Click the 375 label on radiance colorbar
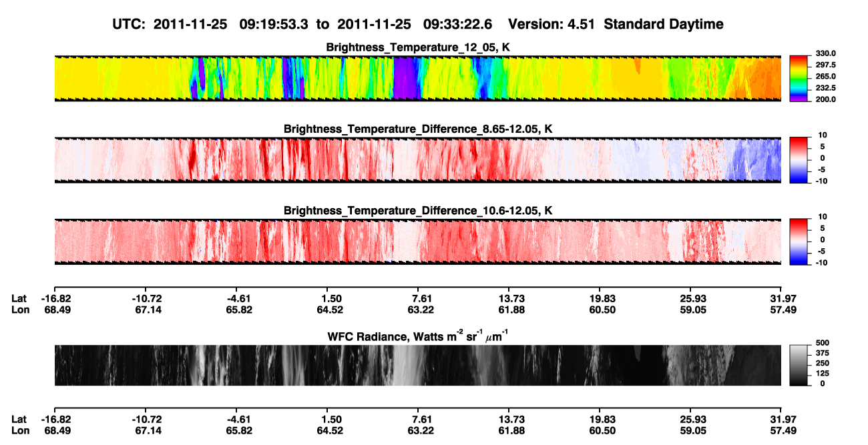This screenshot has height=445, width=868. tap(822, 353)
